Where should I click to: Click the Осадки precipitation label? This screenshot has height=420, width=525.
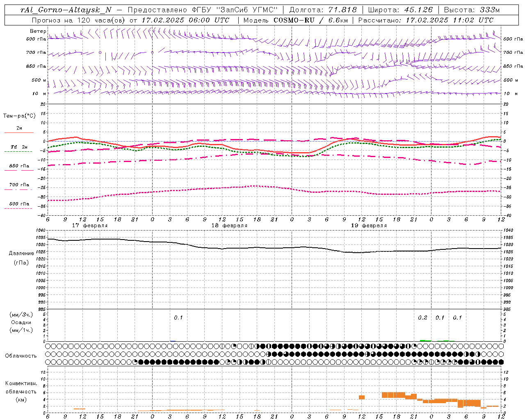(21, 322)
